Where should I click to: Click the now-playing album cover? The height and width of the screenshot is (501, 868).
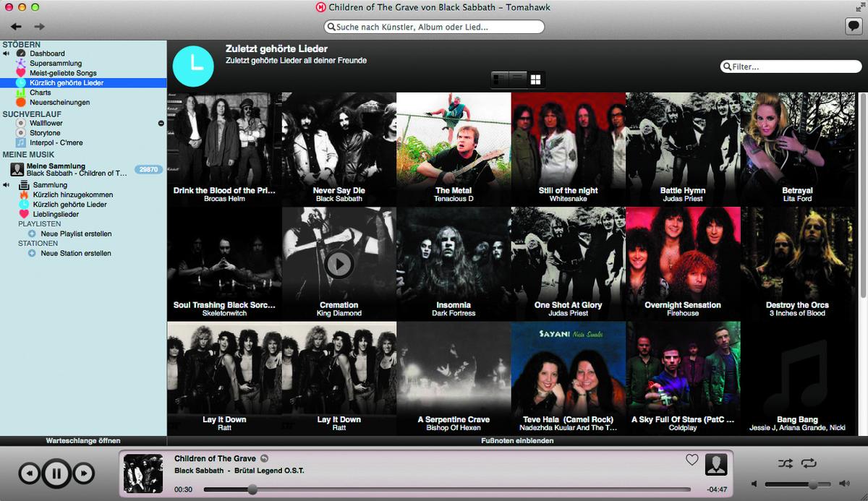(143, 474)
